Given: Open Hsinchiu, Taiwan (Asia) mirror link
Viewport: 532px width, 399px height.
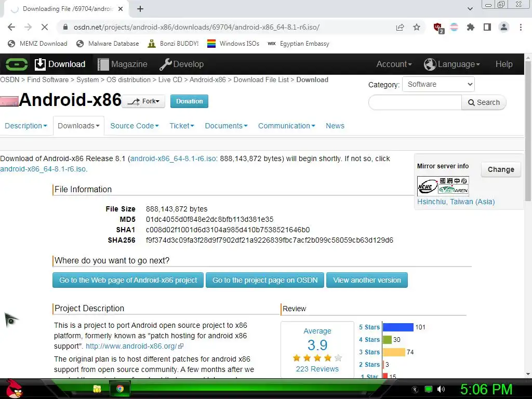Looking at the screenshot, I should tap(456, 202).
